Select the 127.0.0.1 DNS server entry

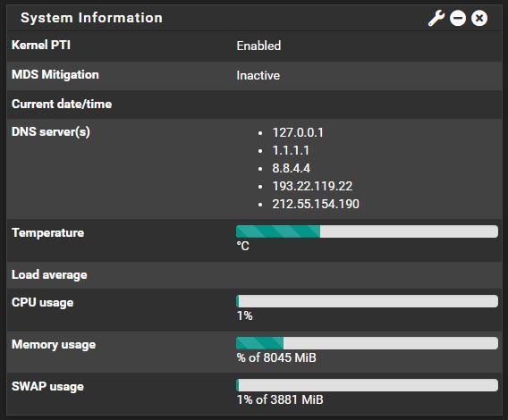pos(298,133)
